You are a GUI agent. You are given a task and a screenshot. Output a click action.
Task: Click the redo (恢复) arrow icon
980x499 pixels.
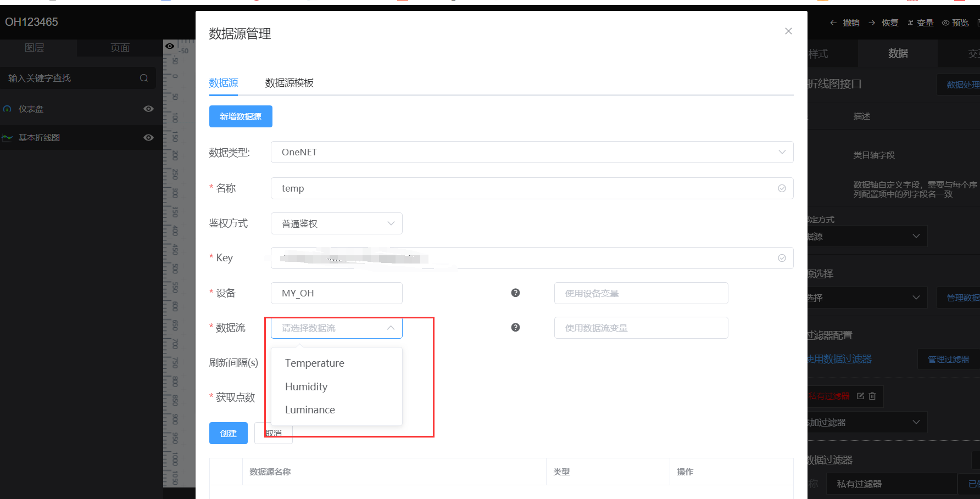tap(872, 23)
